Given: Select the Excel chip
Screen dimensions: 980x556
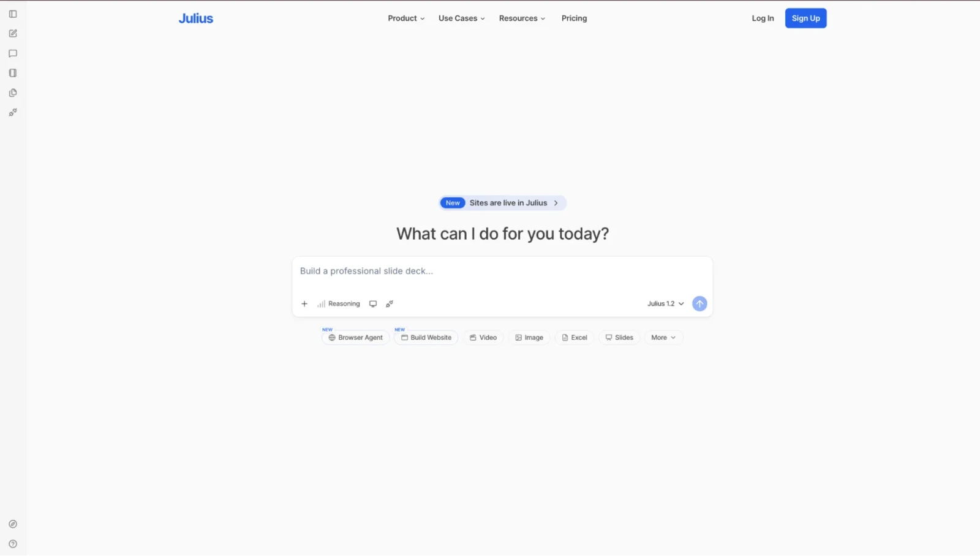Looking at the screenshot, I should (575, 338).
